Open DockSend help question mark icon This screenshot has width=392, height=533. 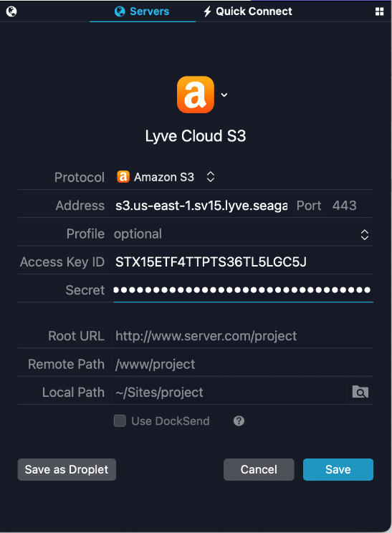point(239,421)
